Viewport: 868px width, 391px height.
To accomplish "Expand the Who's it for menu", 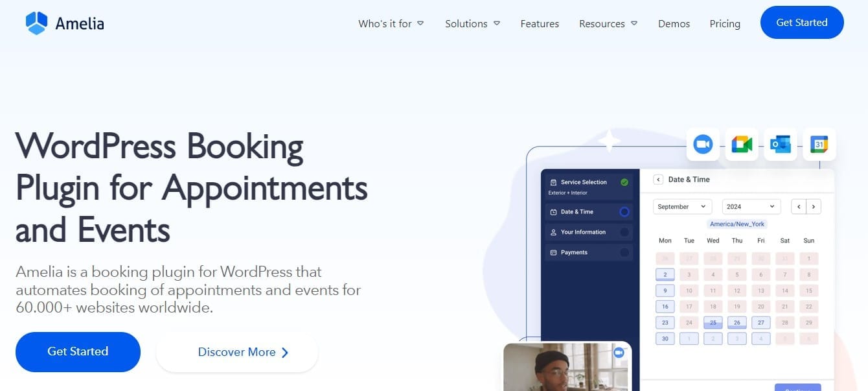I will click(x=391, y=23).
